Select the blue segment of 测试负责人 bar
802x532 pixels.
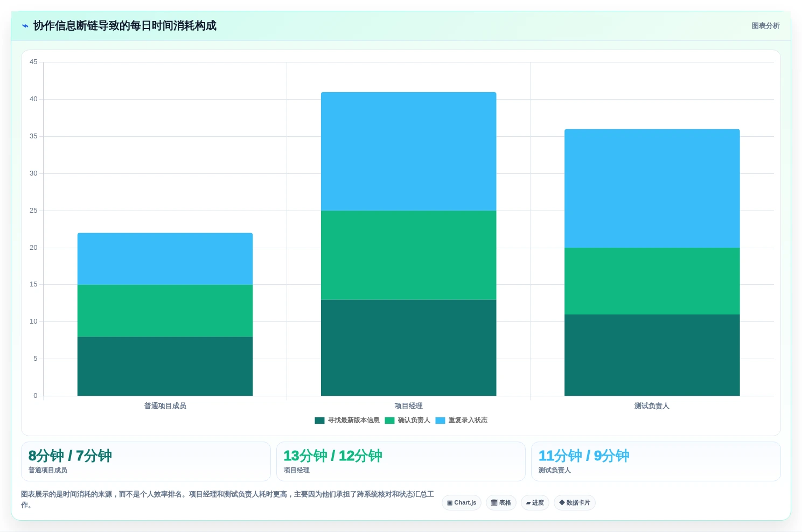652,188
